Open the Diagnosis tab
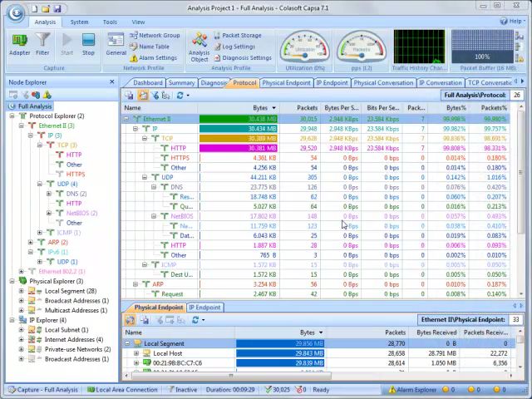The width and height of the screenshot is (532, 399). pos(213,83)
